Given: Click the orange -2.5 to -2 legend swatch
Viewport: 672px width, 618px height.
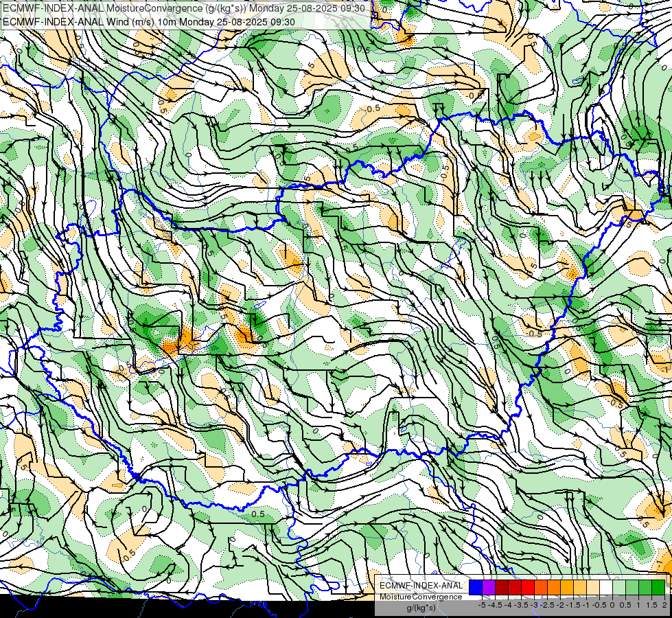Looking at the screenshot, I should tap(554, 588).
